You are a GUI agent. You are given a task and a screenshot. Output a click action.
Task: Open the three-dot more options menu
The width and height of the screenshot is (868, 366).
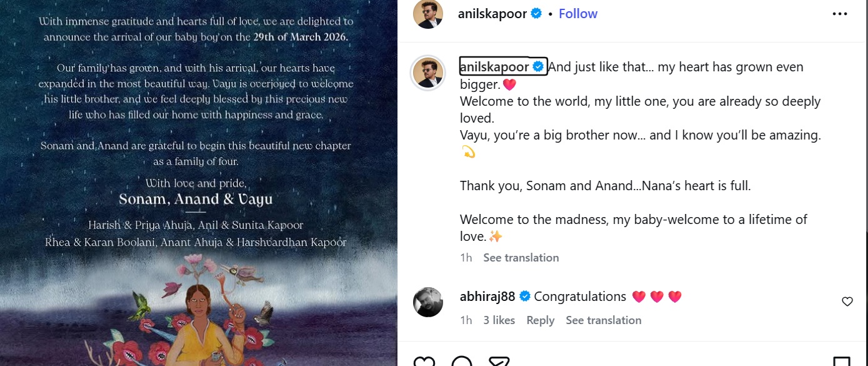840,14
